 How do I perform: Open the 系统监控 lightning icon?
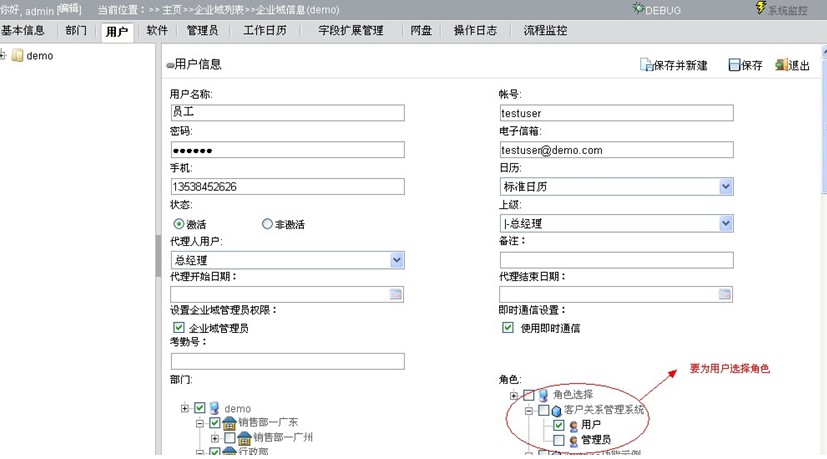coord(761,8)
